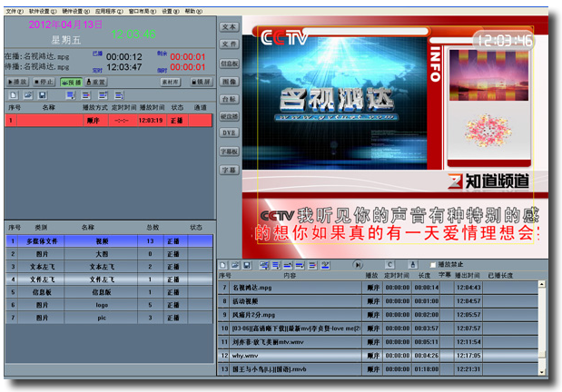
Task: Click the 图像 button in the center column
Action: pos(229,82)
